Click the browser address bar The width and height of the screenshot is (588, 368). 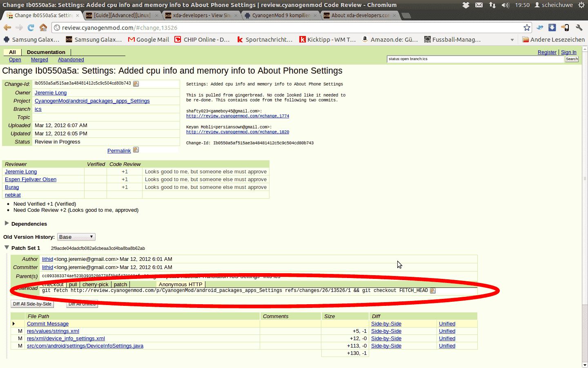click(x=292, y=28)
